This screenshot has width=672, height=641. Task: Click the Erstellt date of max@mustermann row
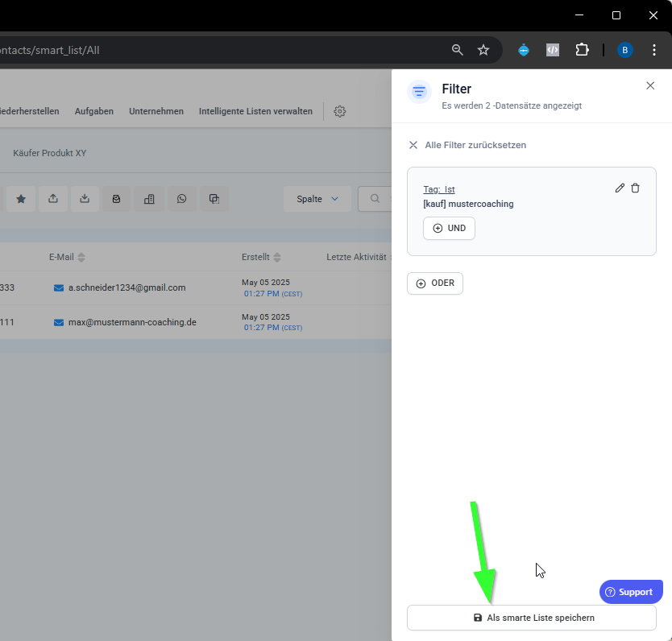click(x=272, y=322)
